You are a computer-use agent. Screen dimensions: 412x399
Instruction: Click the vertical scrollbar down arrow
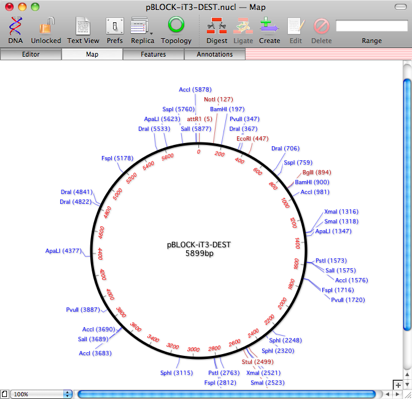coord(407,384)
